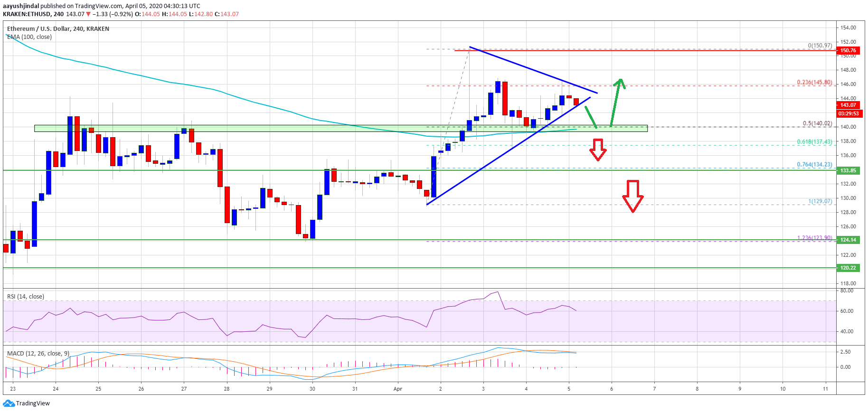This screenshot has width=868, height=412.
Task: Click the L:142.80 low value in header
Action: tap(201, 14)
